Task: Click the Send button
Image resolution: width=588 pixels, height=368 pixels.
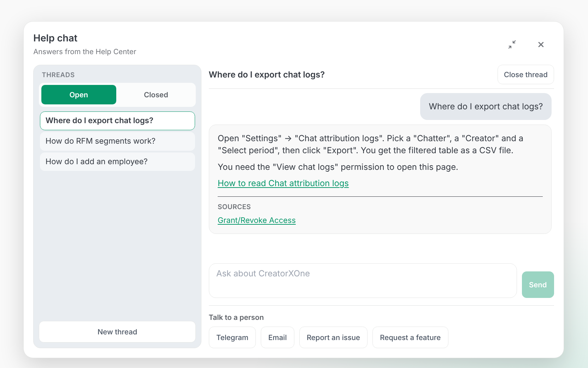Action: pos(538,285)
